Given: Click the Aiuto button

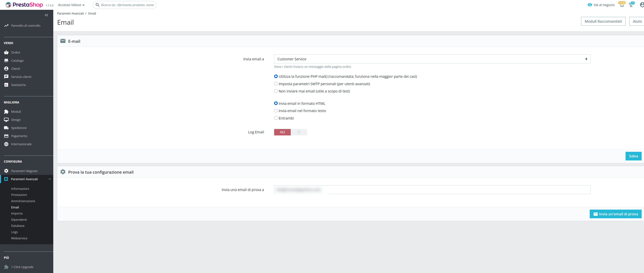Looking at the screenshot, I should click(x=637, y=21).
